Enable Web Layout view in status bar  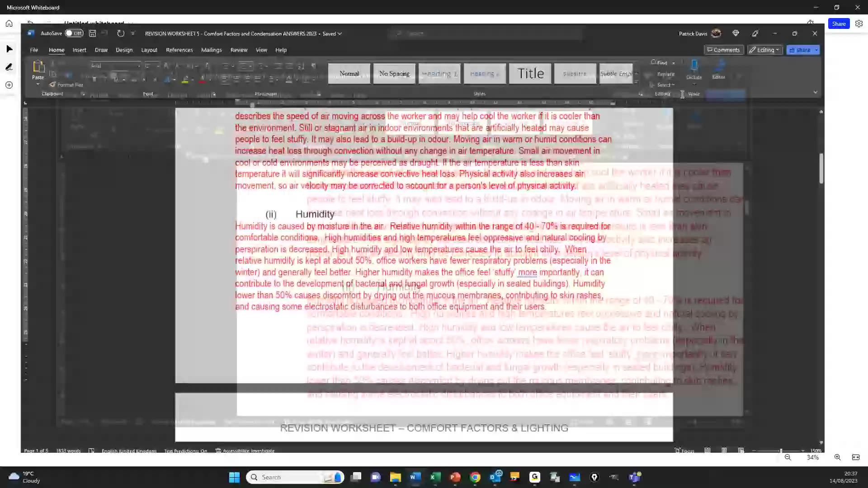pos(741,450)
